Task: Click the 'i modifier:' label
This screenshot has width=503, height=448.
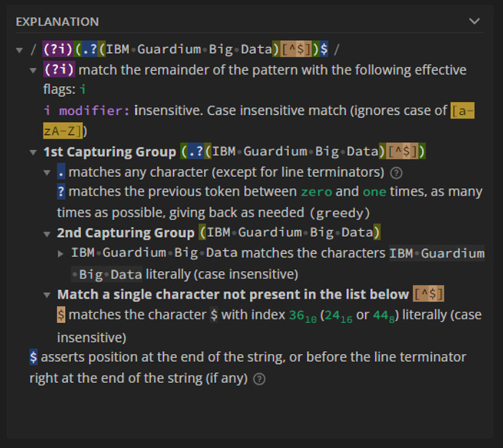Action: (87, 111)
